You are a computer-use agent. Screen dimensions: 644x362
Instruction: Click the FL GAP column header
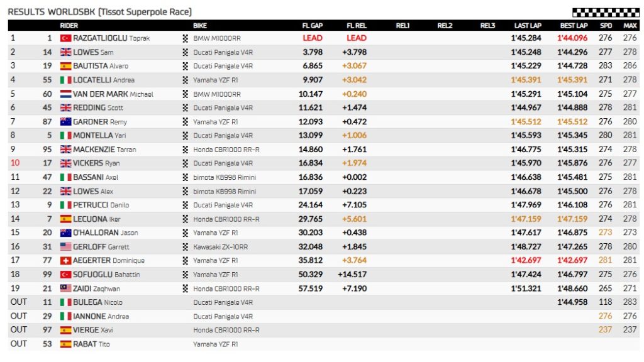pos(312,26)
